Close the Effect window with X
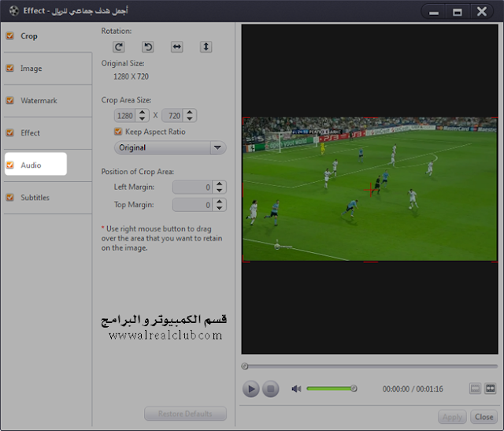The width and height of the screenshot is (504, 431). [x=481, y=12]
